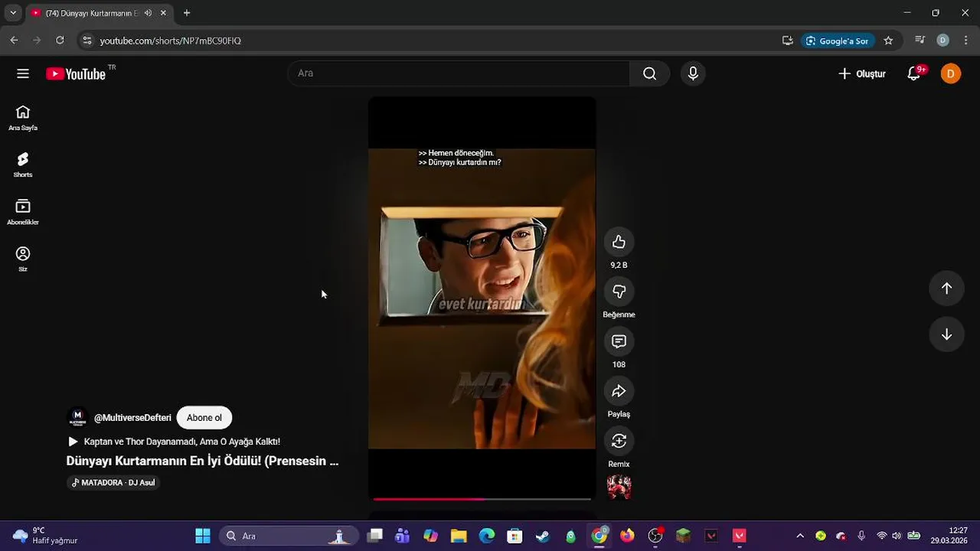Viewport: 980px width, 551px height.
Task: Click the address bar URL
Action: (x=170, y=41)
